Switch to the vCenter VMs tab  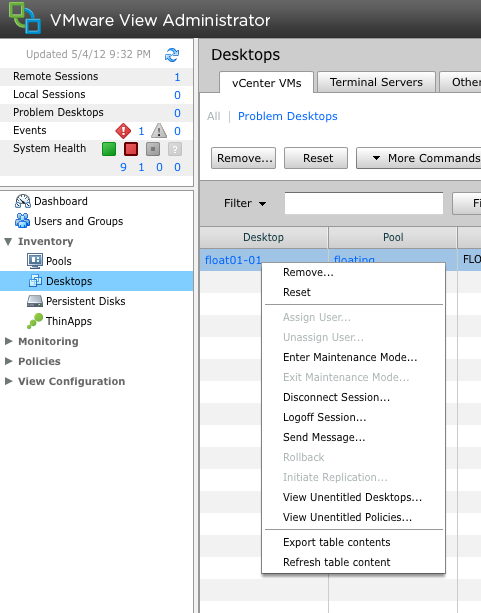[267, 83]
